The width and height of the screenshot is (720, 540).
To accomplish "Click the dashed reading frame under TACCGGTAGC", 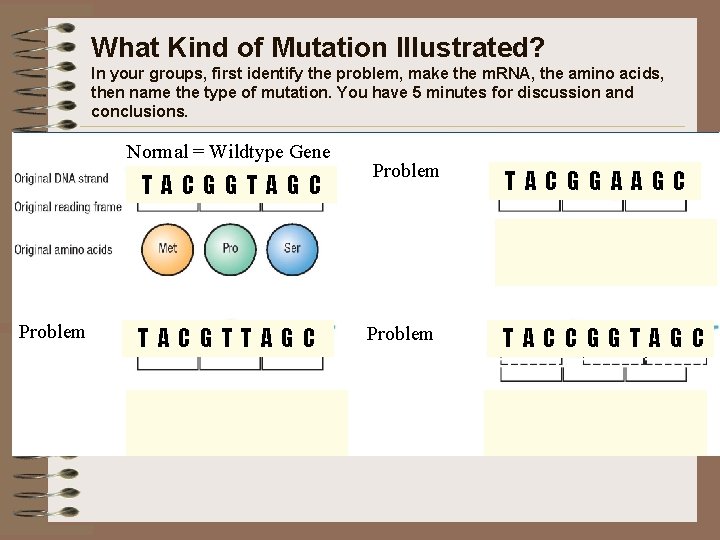I will point(603,361).
